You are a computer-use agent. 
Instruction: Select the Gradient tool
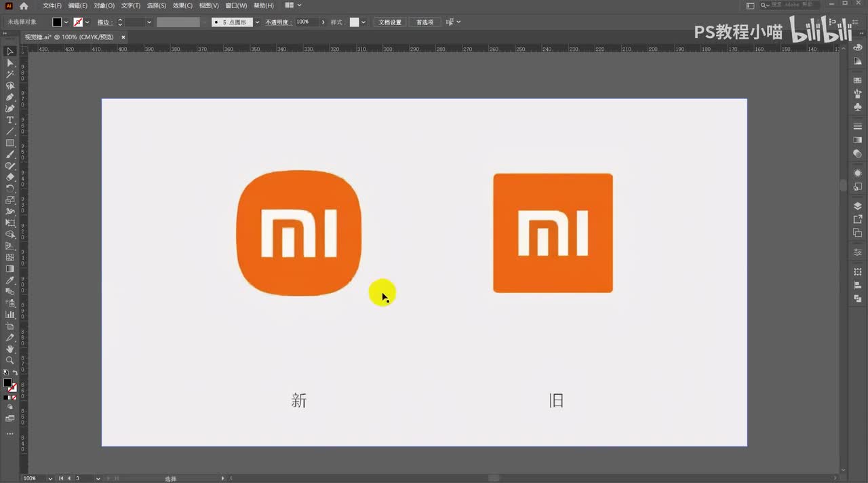tap(10, 269)
